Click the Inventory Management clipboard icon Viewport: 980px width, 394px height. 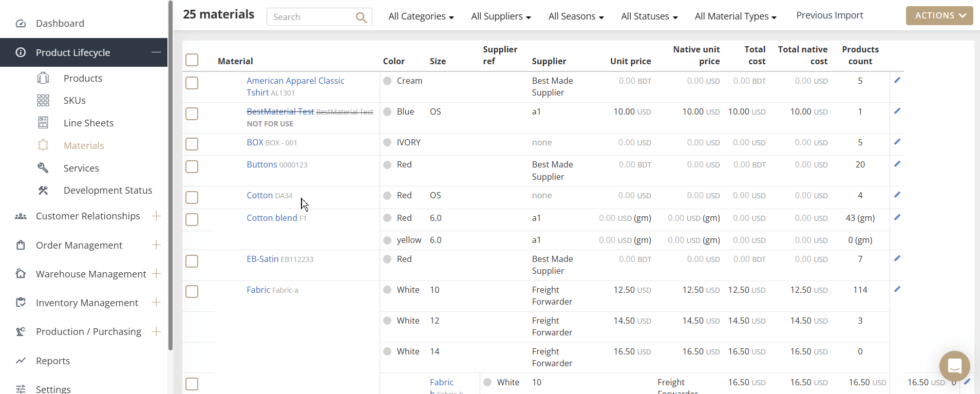(21, 303)
